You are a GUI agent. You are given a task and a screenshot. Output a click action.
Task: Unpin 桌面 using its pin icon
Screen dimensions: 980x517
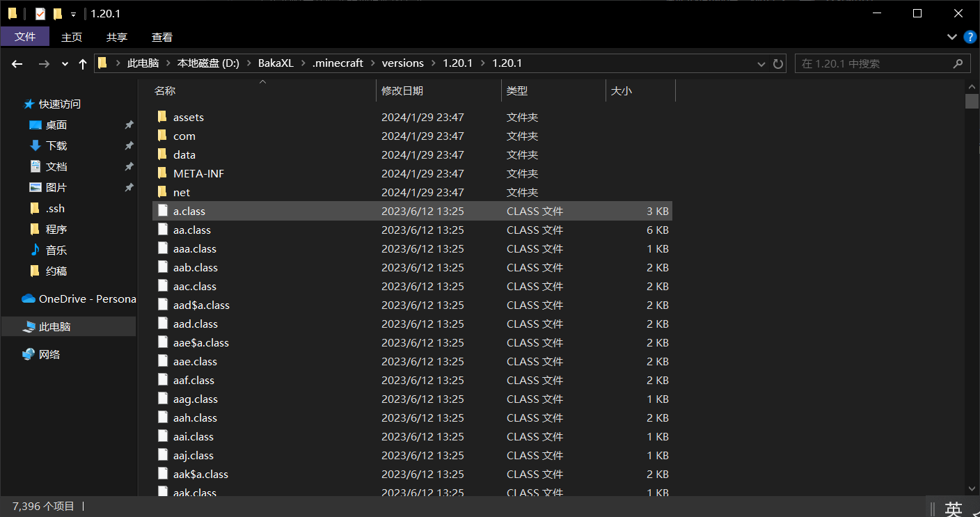[x=129, y=125]
